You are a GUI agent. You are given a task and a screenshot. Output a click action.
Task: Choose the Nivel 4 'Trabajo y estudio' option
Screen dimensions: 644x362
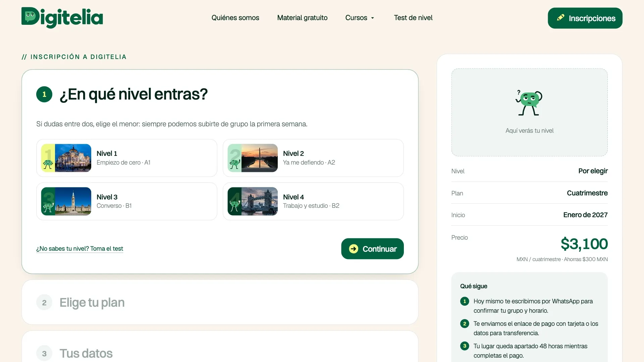313,201
